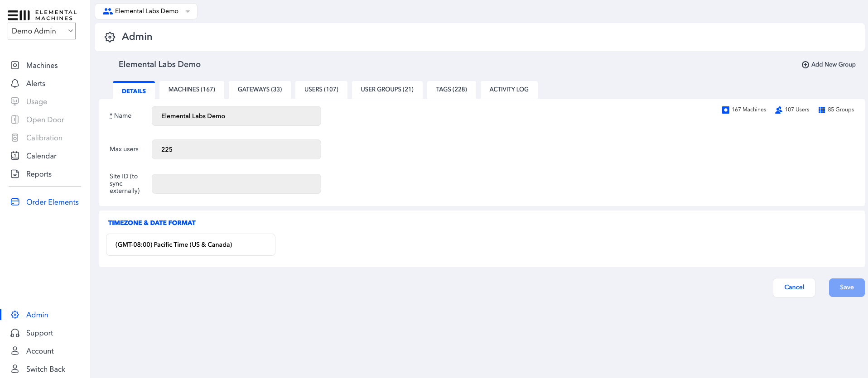Click the Add New Group link

(x=829, y=65)
